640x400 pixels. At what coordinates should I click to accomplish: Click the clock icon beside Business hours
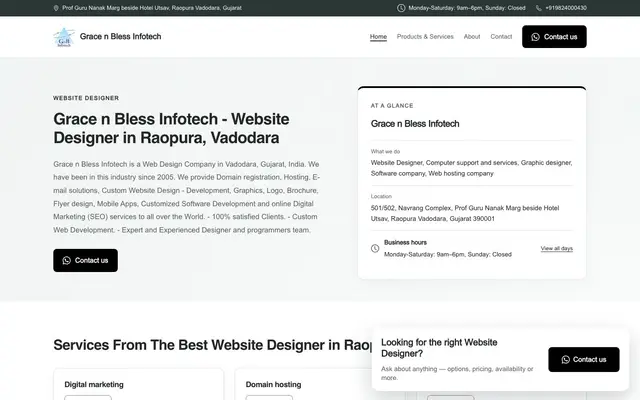pyautogui.click(x=375, y=248)
